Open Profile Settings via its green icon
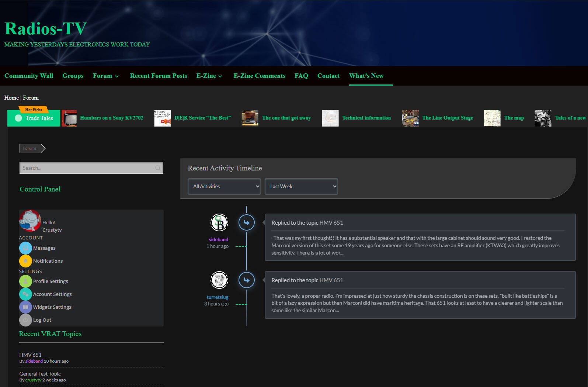 tap(25, 281)
